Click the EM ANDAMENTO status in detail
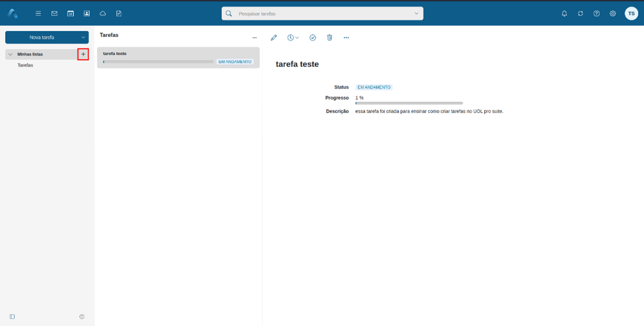 coord(374,87)
